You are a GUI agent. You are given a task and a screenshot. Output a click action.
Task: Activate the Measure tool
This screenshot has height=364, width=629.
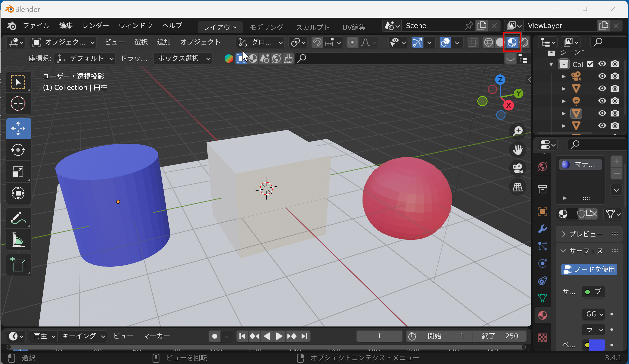pyautogui.click(x=18, y=240)
